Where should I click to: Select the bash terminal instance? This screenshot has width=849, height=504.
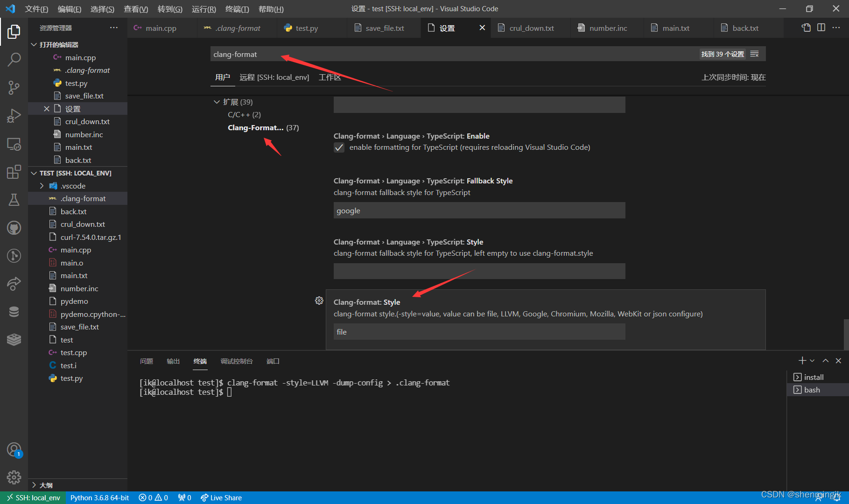click(818, 390)
